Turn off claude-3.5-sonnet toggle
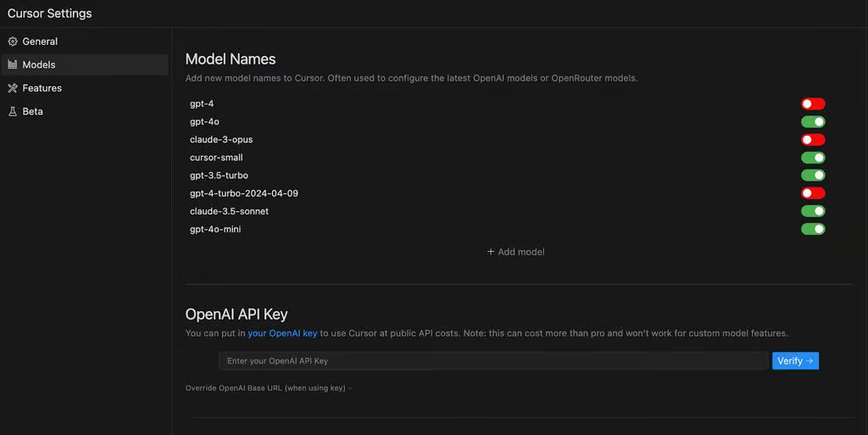This screenshot has height=435, width=868. 813,211
